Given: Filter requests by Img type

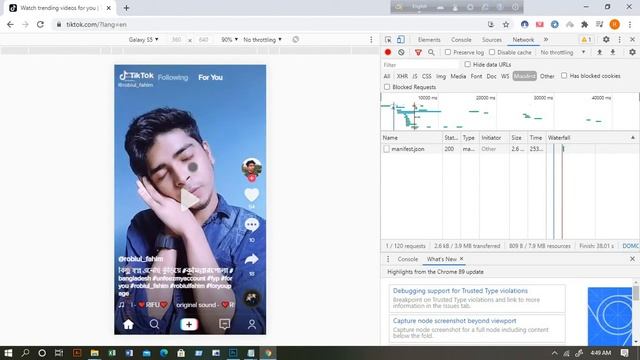Looking at the screenshot, I should click(441, 76).
